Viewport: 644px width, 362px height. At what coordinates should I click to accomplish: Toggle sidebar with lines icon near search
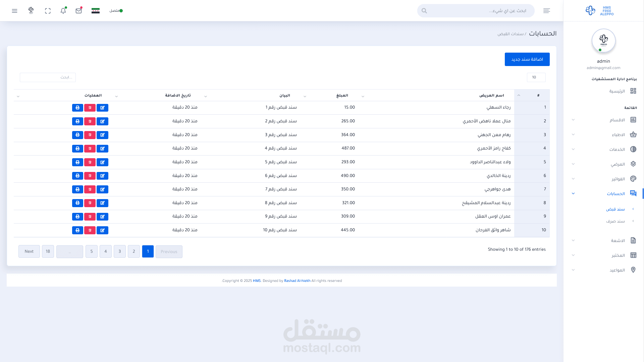pos(546,11)
